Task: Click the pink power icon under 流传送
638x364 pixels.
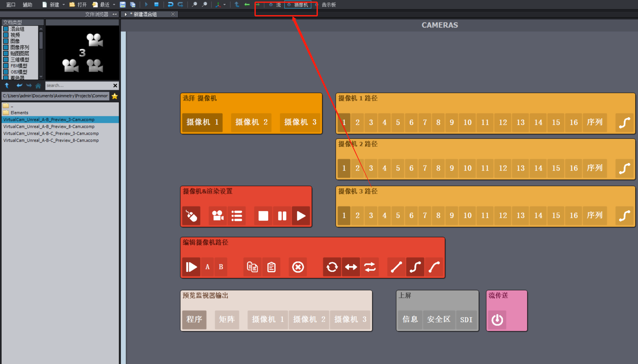Action: [x=497, y=320]
